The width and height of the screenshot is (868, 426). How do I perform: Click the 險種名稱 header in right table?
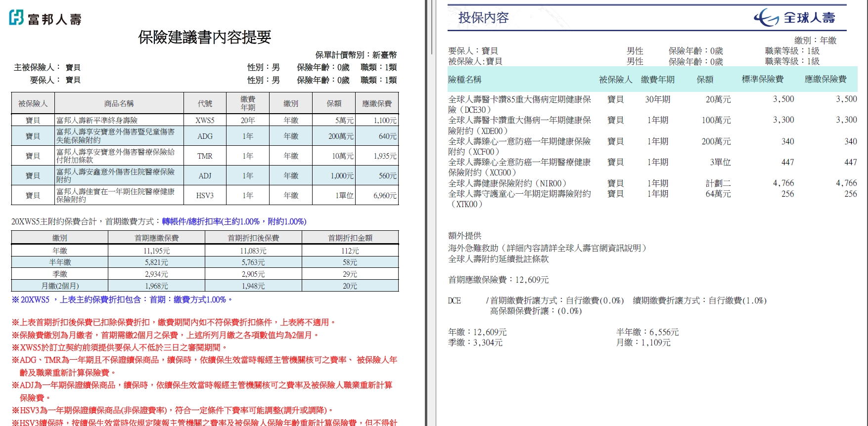pyautogui.click(x=464, y=80)
